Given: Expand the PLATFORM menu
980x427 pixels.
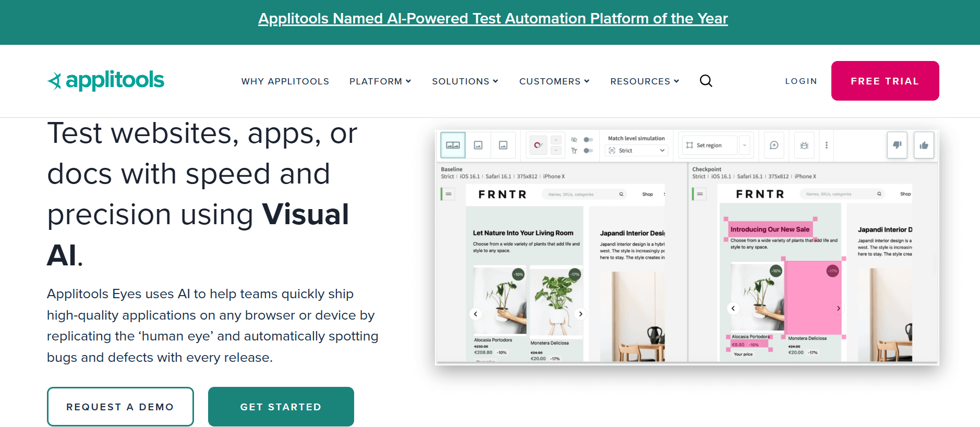Looking at the screenshot, I should (x=380, y=81).
